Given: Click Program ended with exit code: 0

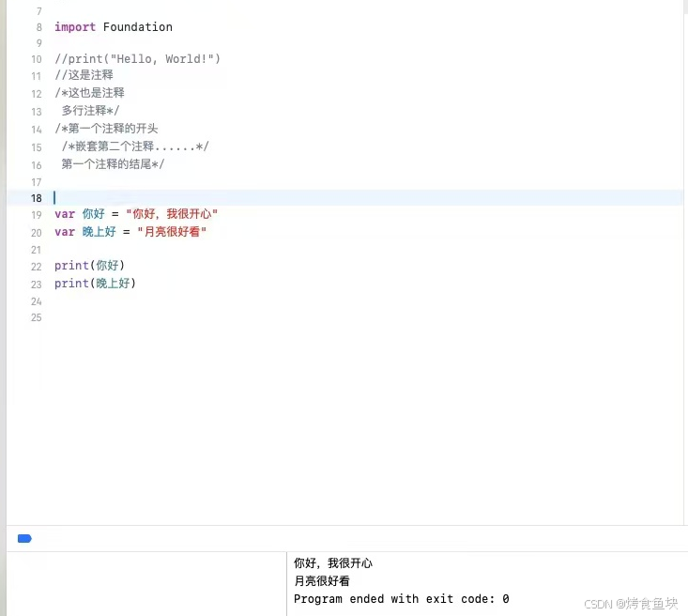Looking at the screenshot, I should 402,599.
